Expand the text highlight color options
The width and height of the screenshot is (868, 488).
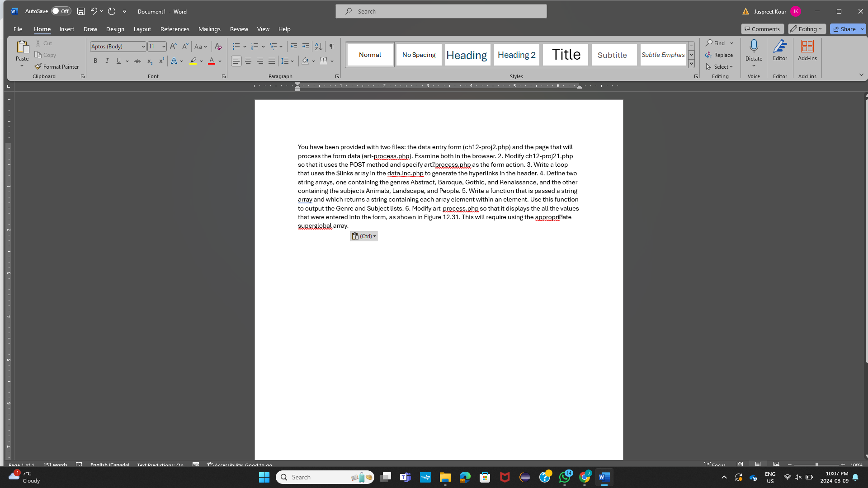[x=202, y=61]
